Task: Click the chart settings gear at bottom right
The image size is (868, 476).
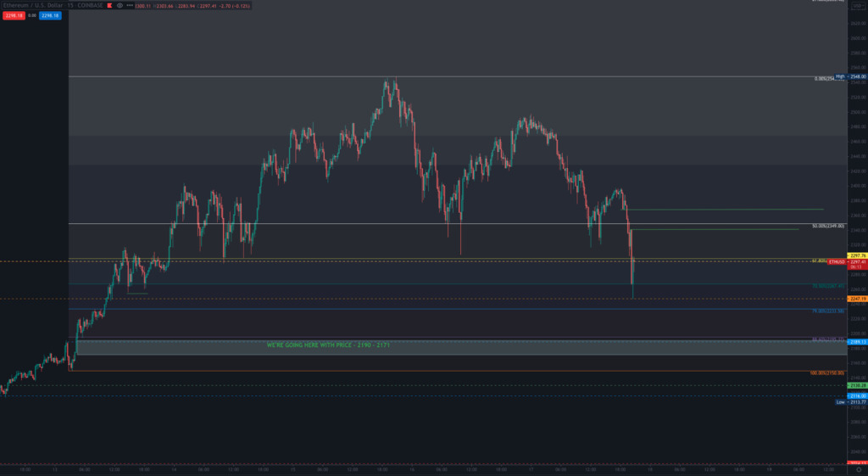Action: [x=859, y=469]
